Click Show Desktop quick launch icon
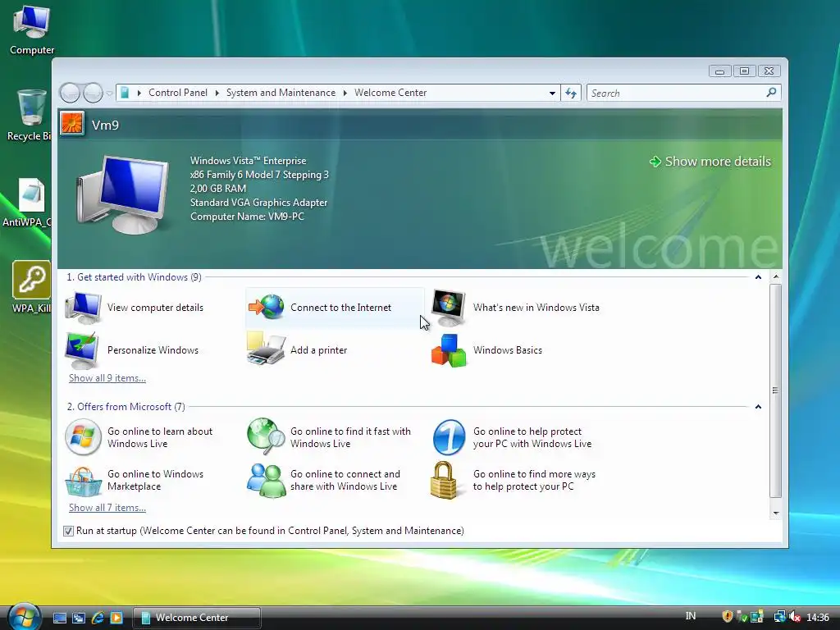 pos(59,618)
